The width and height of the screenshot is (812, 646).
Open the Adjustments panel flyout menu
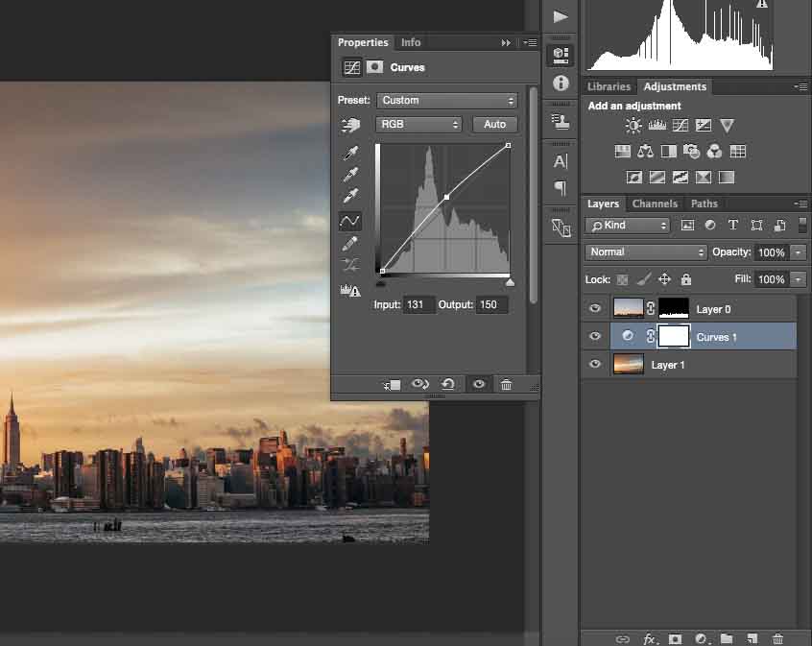tap(800, 87)
